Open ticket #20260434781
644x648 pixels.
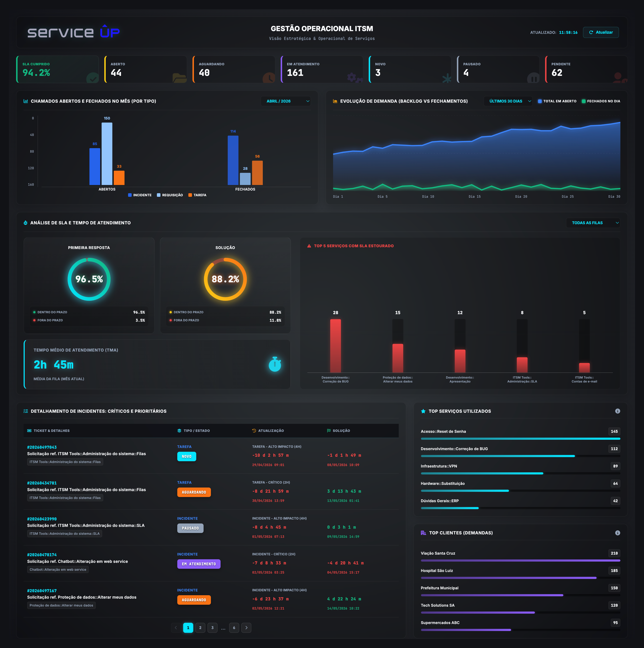[x=42, y=483]
